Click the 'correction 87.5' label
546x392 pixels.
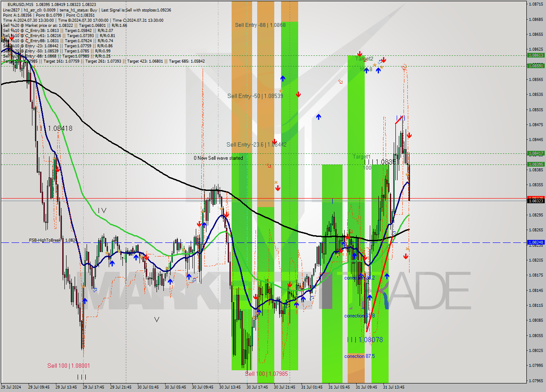[x=360, y=356]
